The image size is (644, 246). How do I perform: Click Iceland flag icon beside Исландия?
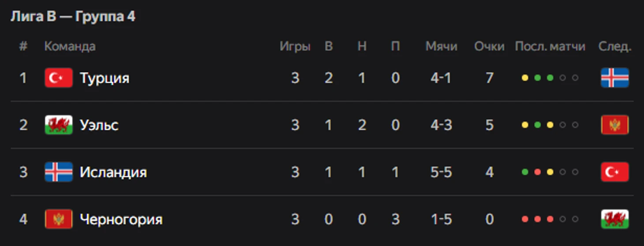click(59, 172)
